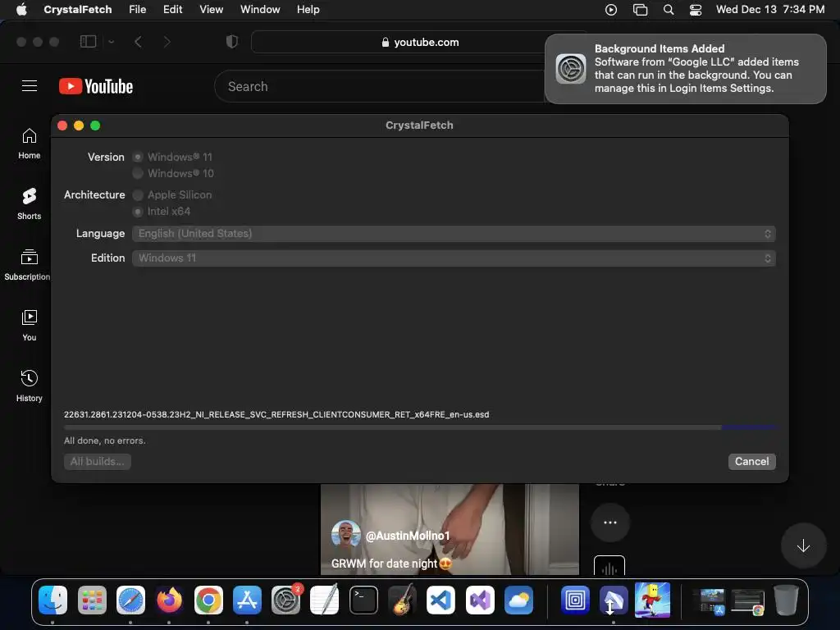Open Trash in the Dock
The height and width of the screenshot is (630, 840).
786,600
